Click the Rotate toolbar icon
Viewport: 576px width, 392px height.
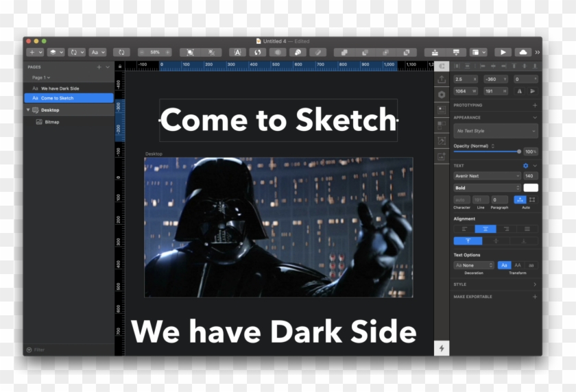point(258,53)
